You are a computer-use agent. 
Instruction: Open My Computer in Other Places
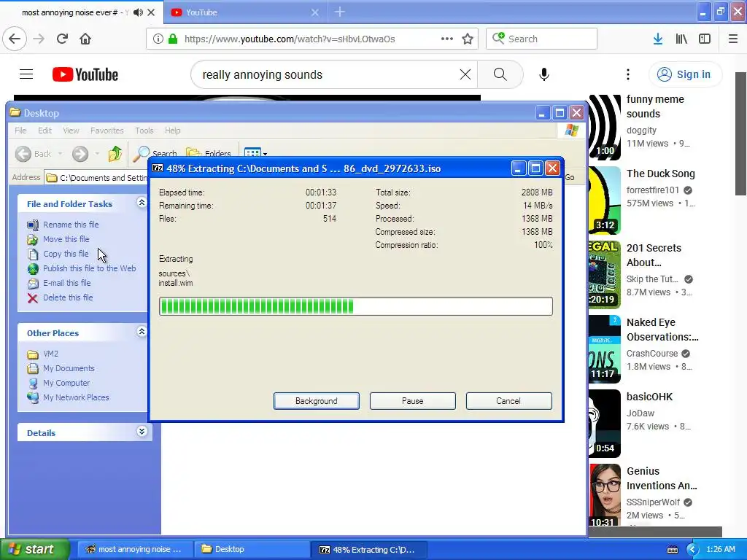tap(66, 383)
